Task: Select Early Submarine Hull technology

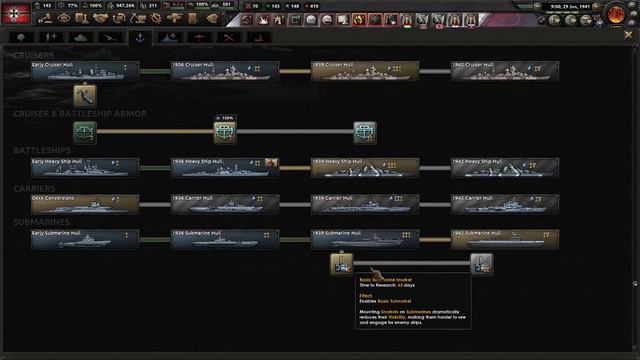Action: pos(85,239)
